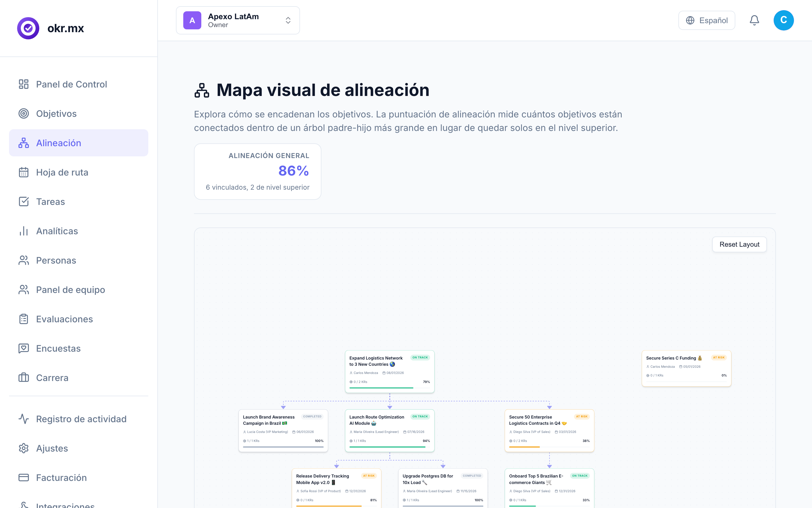Open Release Delivery Tracking Mobile App card
Image resolution: width=812 pixels, height=508 pixels.
[337, 488]
